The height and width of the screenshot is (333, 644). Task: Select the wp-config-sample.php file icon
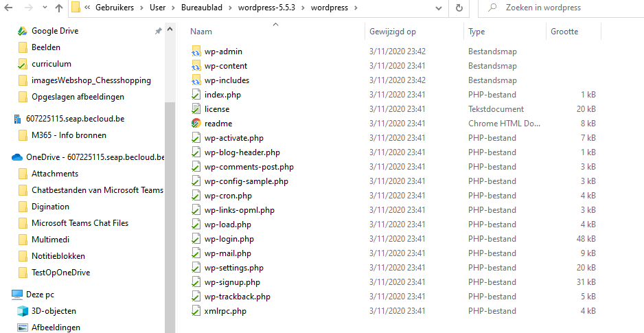click(196, 181)
